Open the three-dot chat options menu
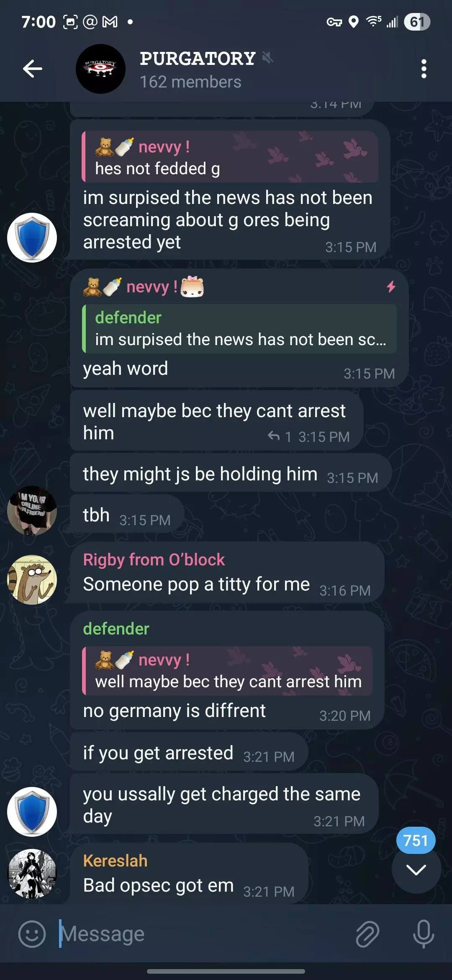Image resolution: width=452 pixels, height=980 pixels. click(424, 69)
